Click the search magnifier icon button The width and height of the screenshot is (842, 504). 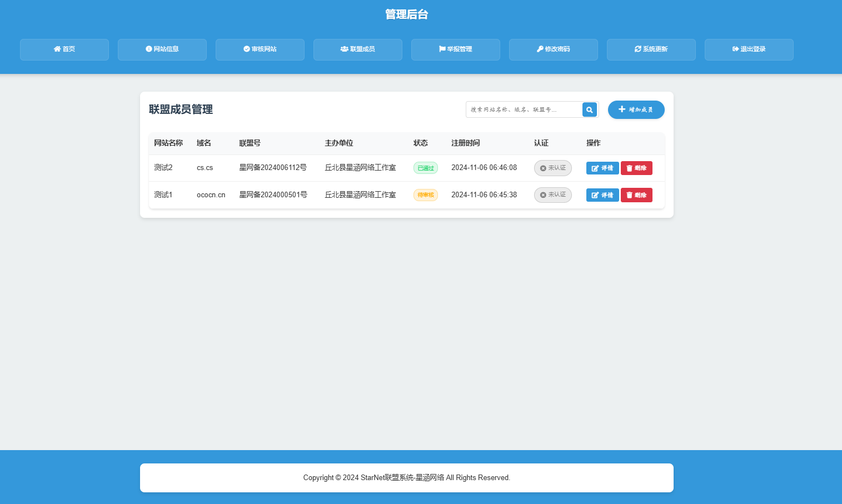coord(589,109)
